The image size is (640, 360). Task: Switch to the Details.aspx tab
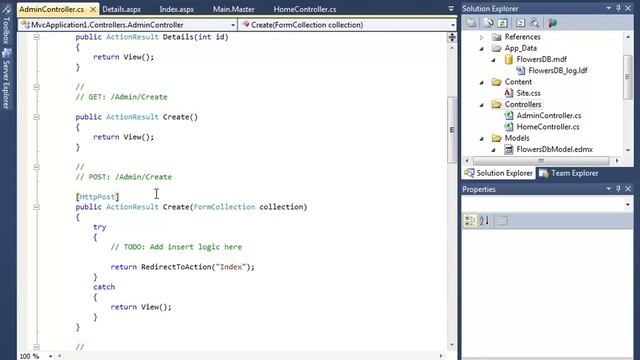point(122,9)
